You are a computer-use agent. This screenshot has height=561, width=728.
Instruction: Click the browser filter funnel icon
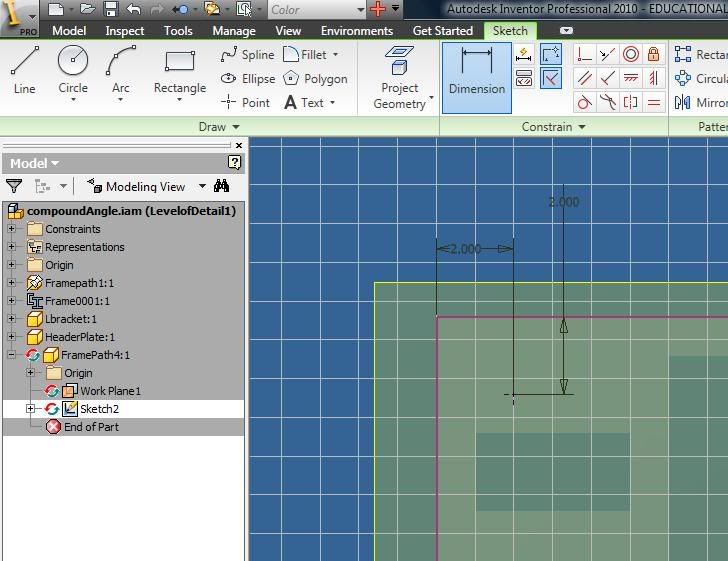pyautogui.click(x=14, y=186)
